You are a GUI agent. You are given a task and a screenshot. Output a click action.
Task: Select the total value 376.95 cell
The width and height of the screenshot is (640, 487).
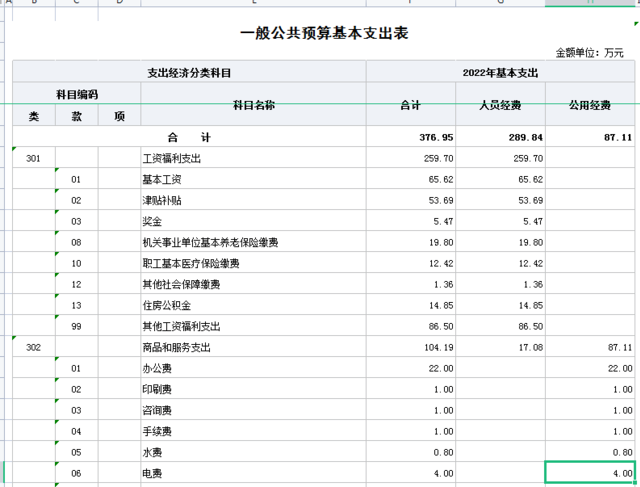tap(410, 137)
